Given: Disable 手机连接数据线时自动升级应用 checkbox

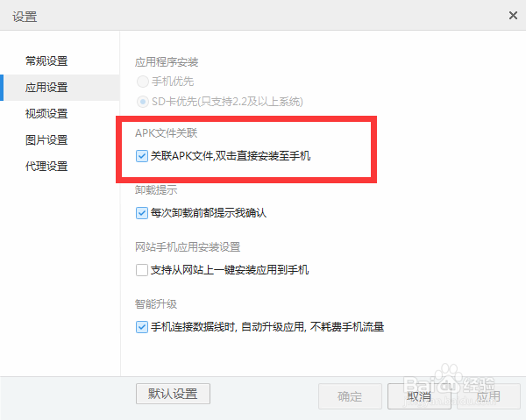Looking at the screenshot, I should point(141,327).
